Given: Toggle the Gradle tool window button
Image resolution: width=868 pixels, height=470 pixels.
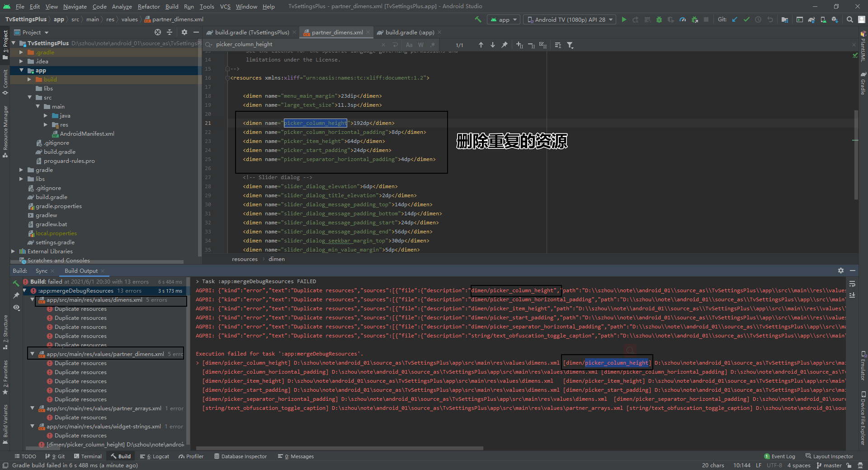Looking at the screenshot, I should click(863, 84).
